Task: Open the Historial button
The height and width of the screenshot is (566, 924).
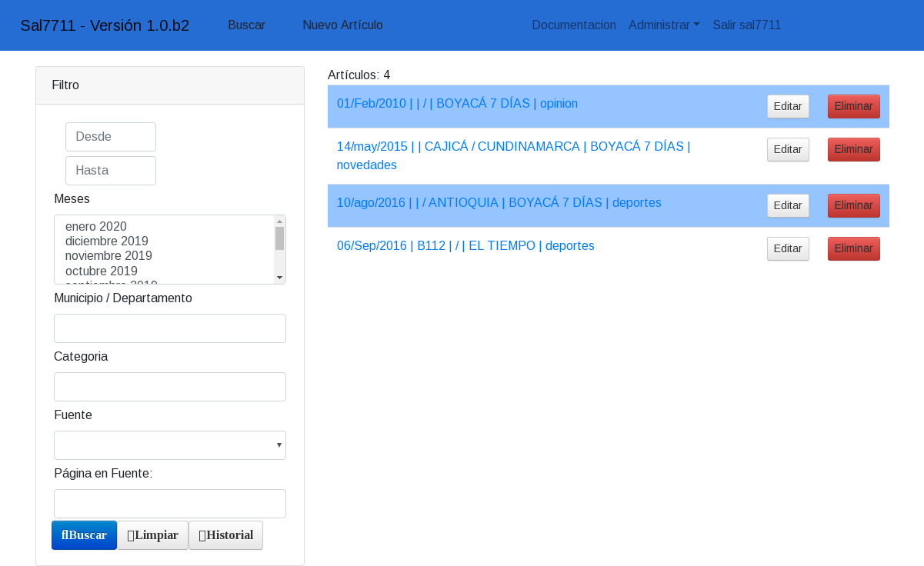Action: 225,535
